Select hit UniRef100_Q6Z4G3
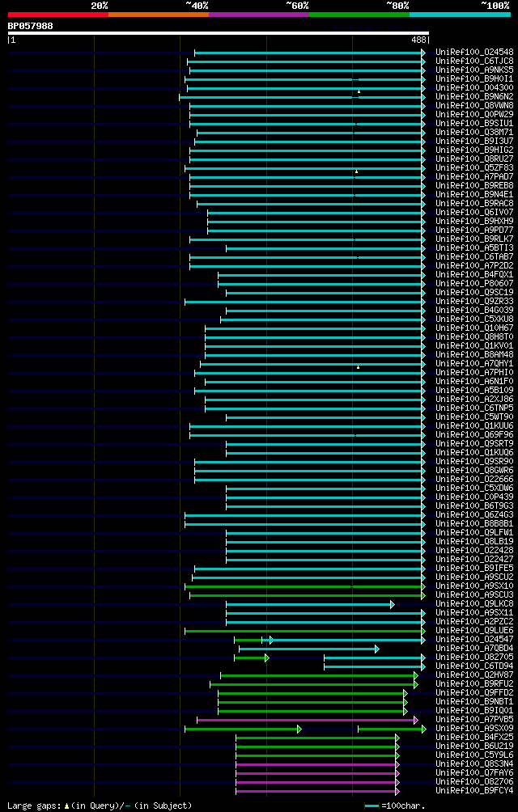This screenshot has width=518, height=812. (474, 514)
